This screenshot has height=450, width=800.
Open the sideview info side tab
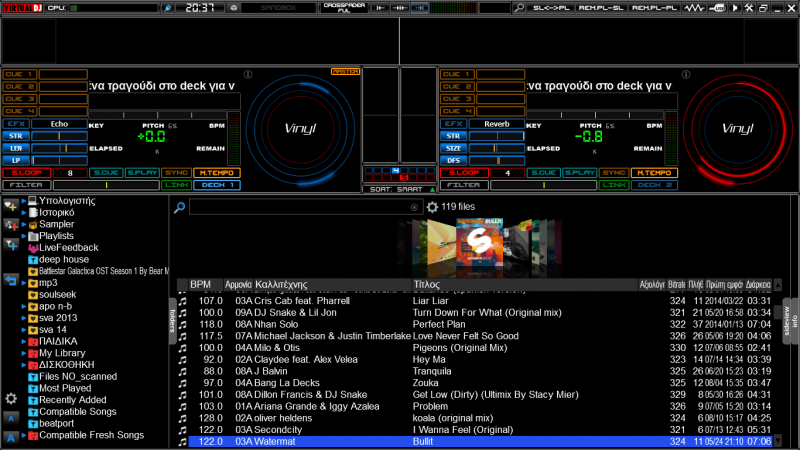[x=792, y=320]
